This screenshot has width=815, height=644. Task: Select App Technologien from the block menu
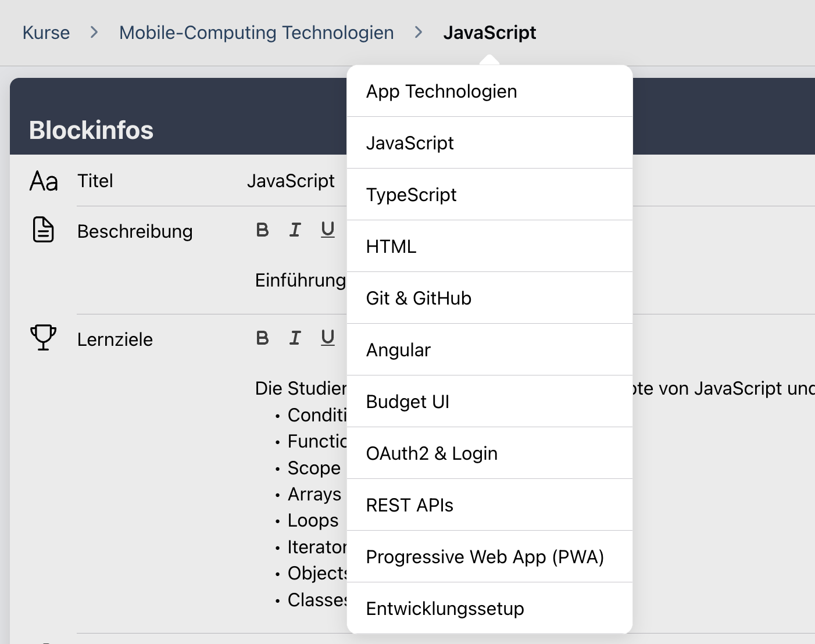[489, 91]
